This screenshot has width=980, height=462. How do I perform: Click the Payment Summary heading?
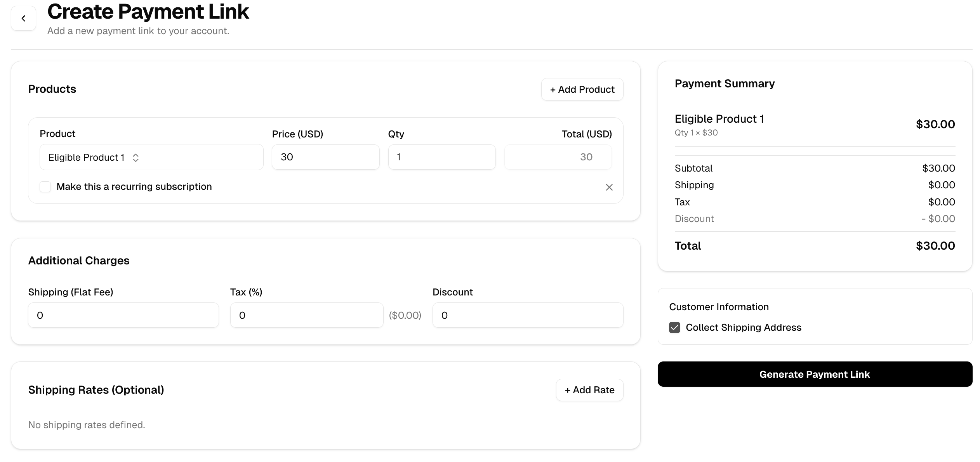[x=725, y=84]
